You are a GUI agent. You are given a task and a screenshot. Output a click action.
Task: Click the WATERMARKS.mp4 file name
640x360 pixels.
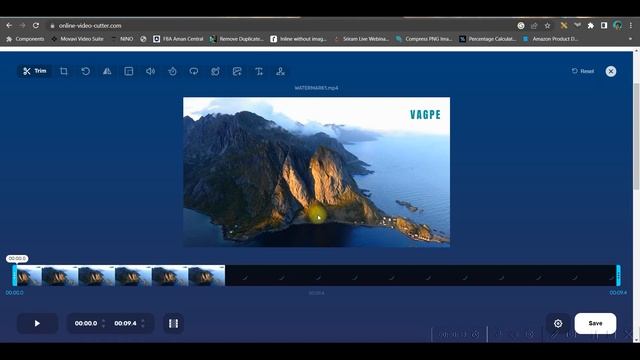(x=316, y=88)
